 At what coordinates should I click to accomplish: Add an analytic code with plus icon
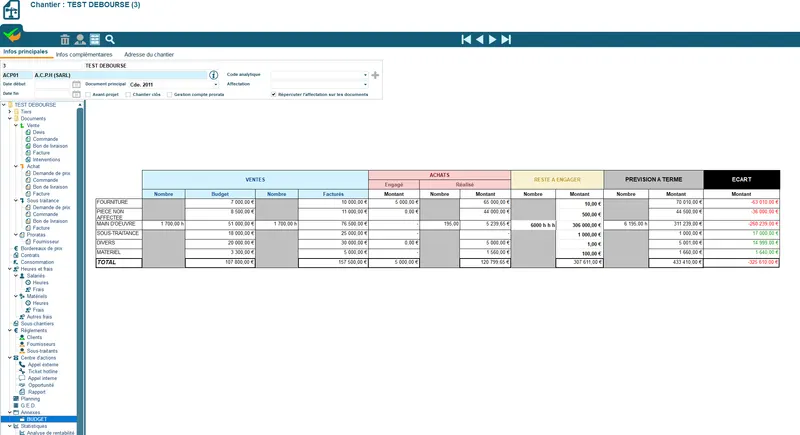pos(375,75)
